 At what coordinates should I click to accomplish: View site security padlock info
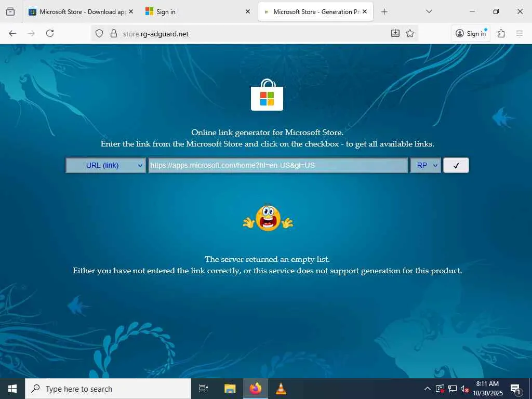pyautogui.click(x=114, y=33)
